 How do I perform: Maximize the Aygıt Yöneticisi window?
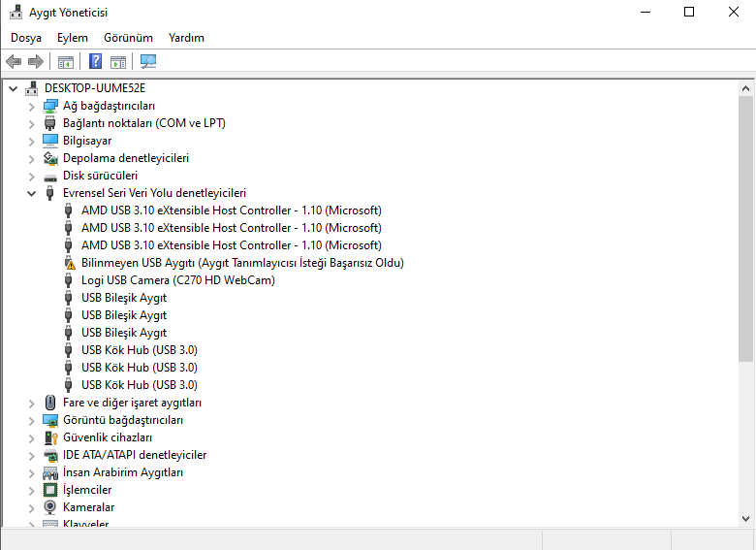689,12
